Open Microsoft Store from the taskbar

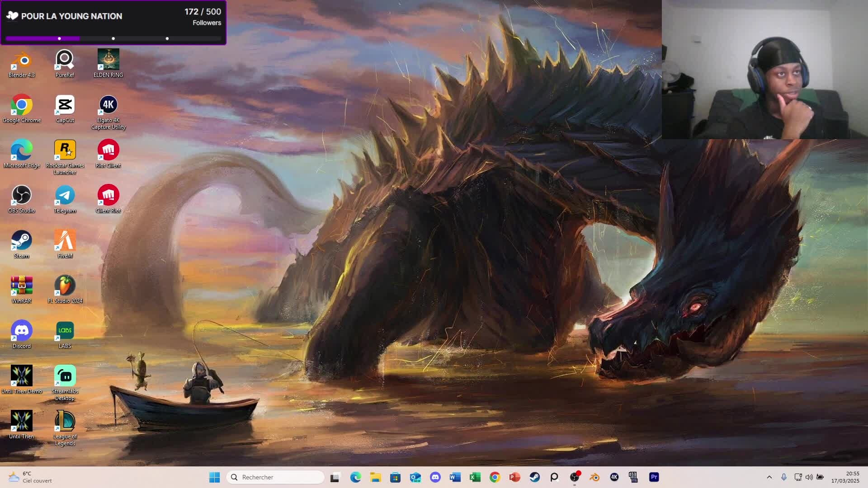[x=395, y=477]
